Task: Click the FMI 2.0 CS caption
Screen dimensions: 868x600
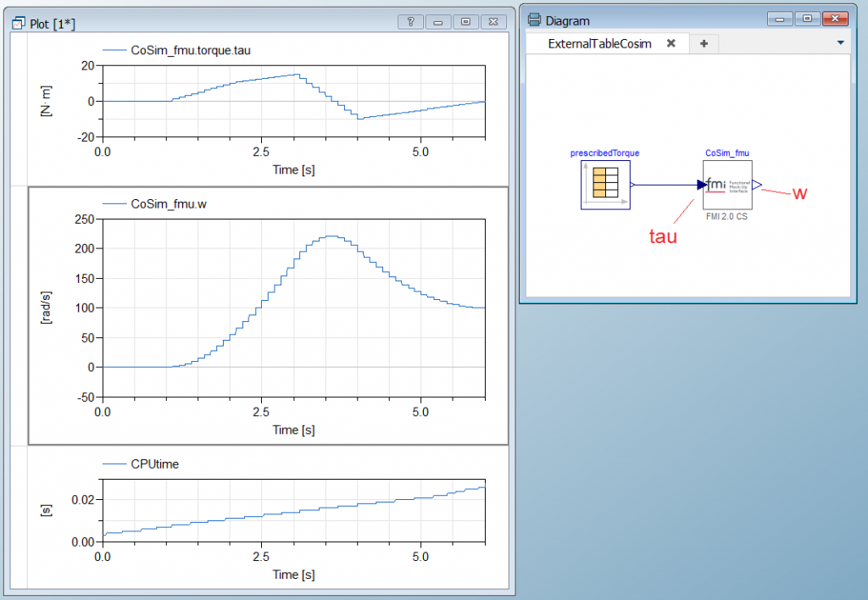Action: click(726, 216)
